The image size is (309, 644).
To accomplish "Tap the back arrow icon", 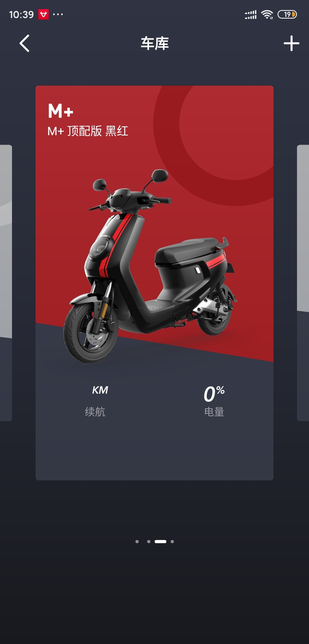I will 25,43.
